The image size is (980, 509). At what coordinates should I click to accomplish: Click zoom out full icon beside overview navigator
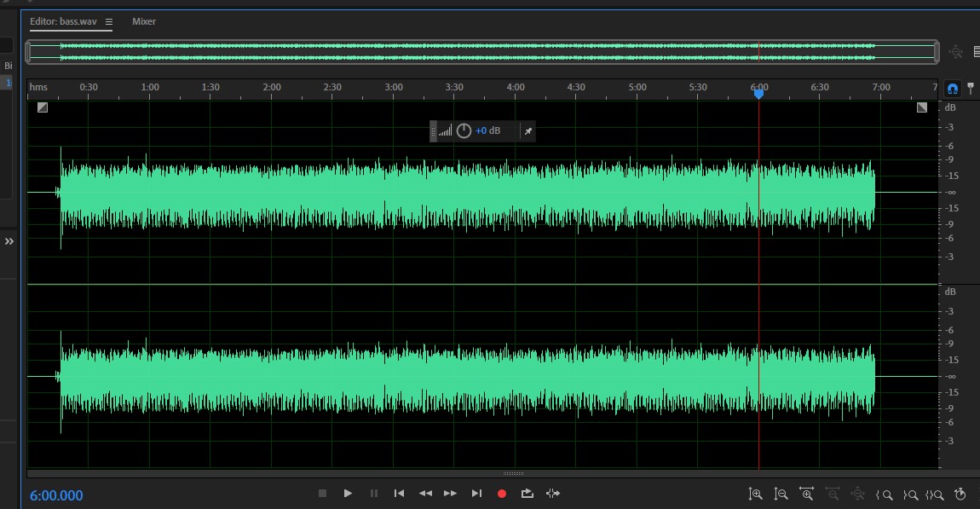pyautogui.click(x=955, y=52)
